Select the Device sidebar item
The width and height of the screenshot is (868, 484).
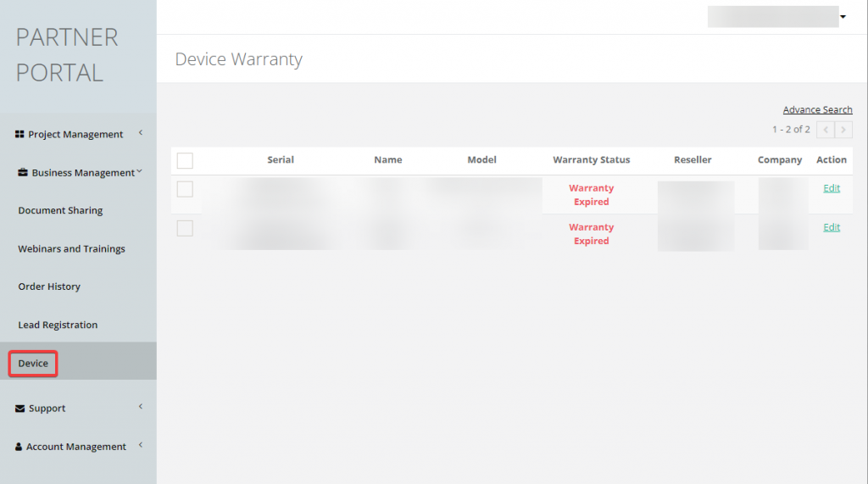pos(33,364)
